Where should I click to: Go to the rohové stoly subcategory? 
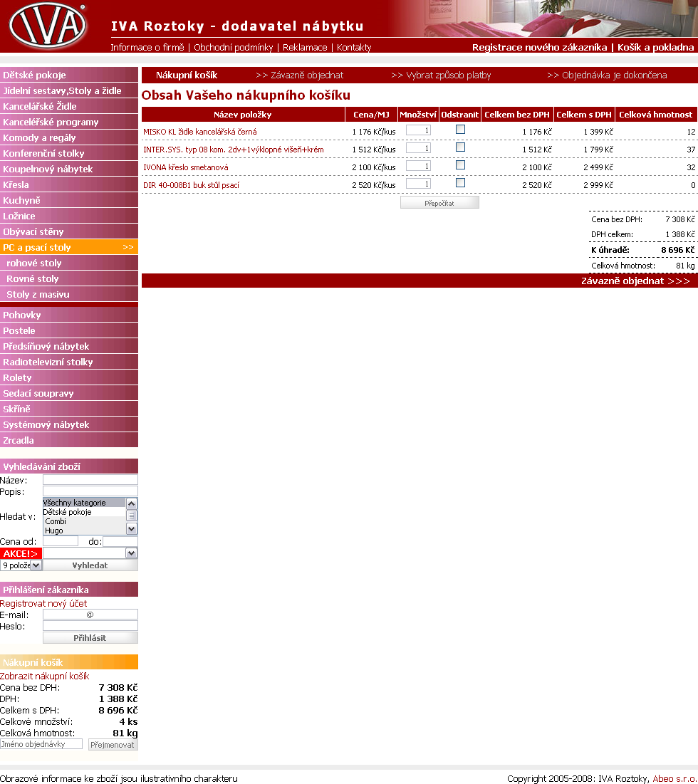pyautogui.click(x=34, y=263)
